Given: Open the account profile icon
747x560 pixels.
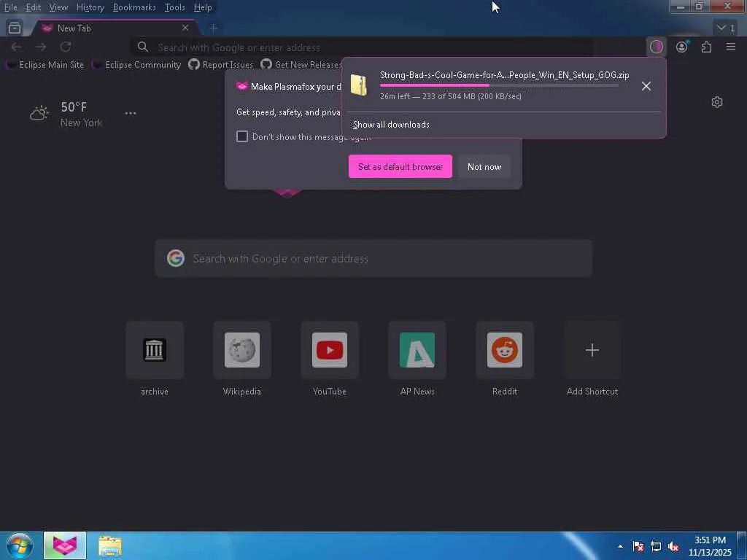Looking at the screenshot, I should pyautogui.click(x=682, y=47).
